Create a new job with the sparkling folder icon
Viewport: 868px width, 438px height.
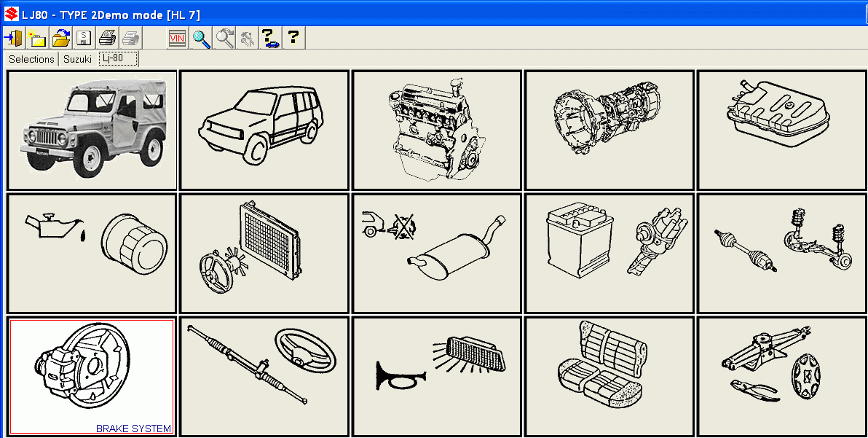[x=37, y=38]
